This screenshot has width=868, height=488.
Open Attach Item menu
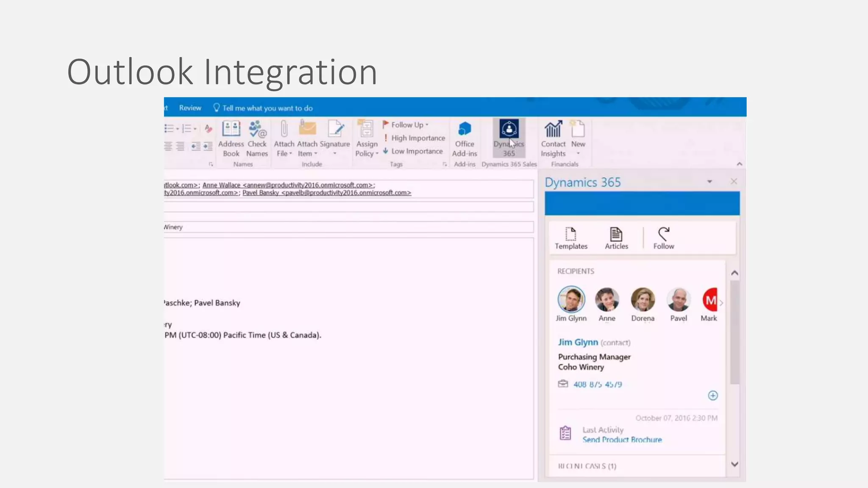point(307,139)
